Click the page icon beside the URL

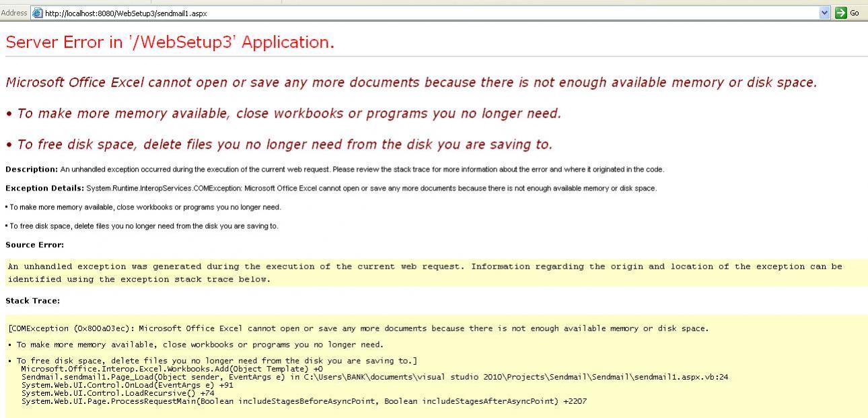37,13
